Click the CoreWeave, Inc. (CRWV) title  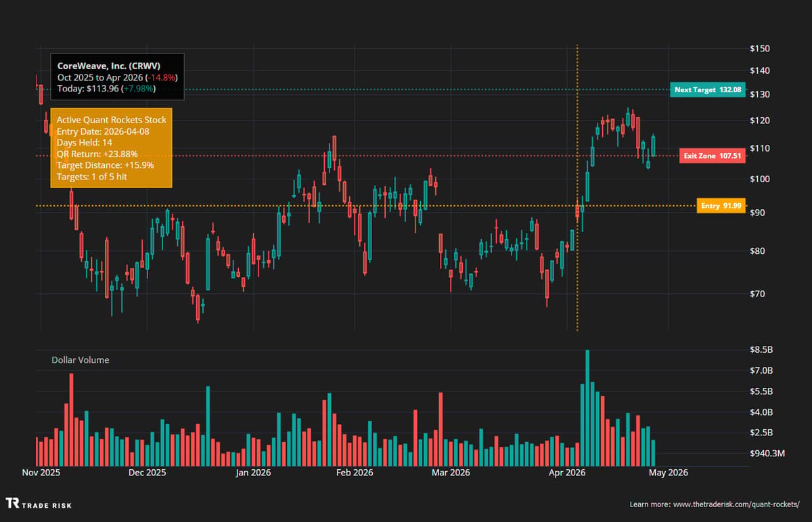(108, 66)
